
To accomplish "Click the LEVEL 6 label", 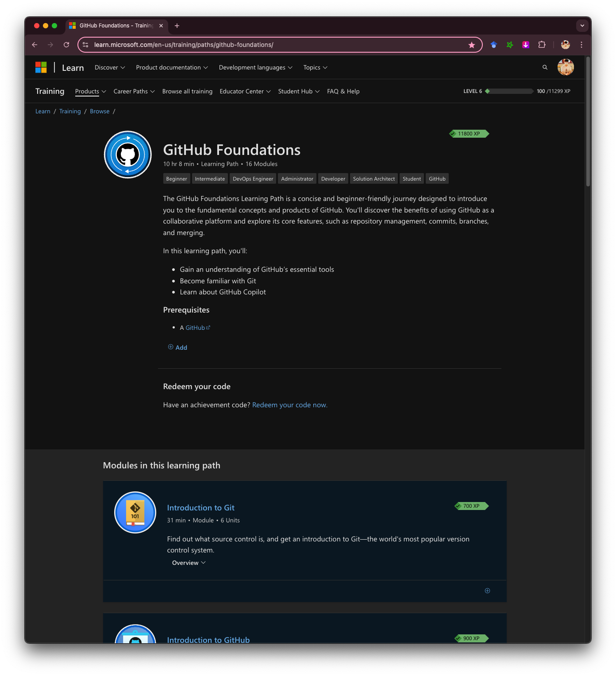I will 473,91.
